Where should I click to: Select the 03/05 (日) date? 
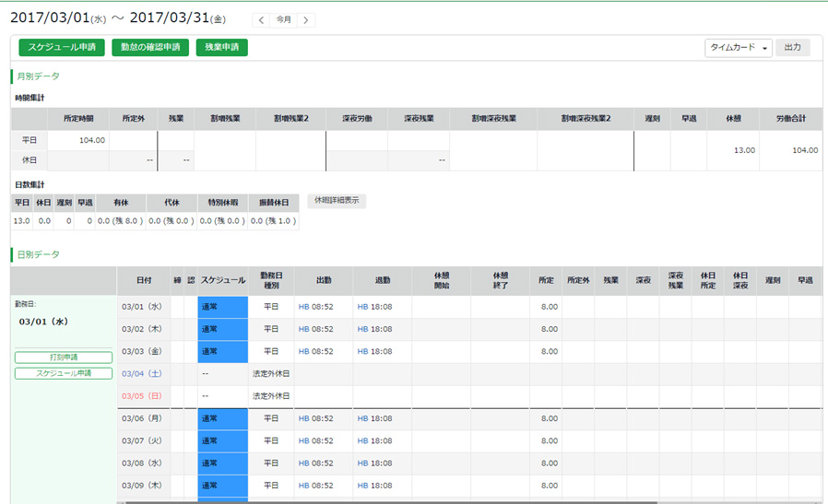coord(141,396)
